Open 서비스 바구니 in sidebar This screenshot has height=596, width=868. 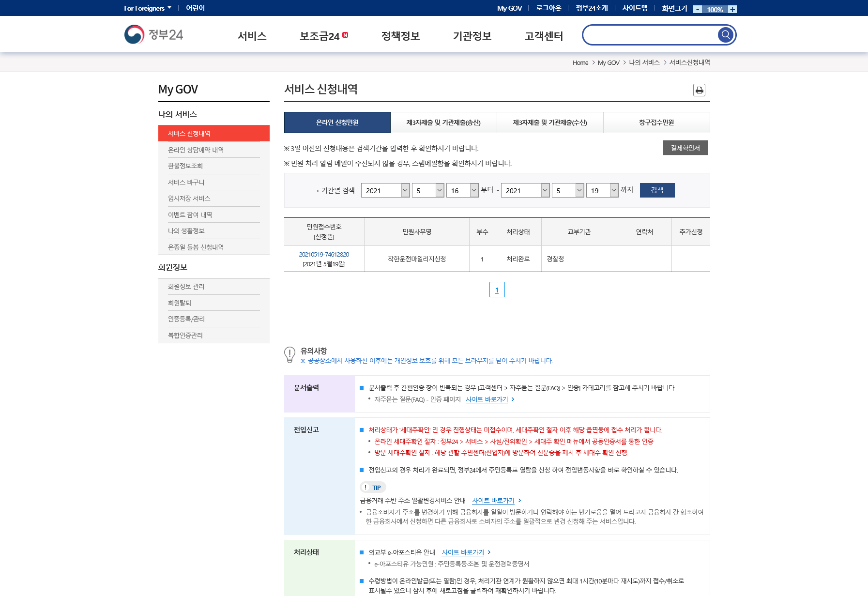tap(186, 182)
